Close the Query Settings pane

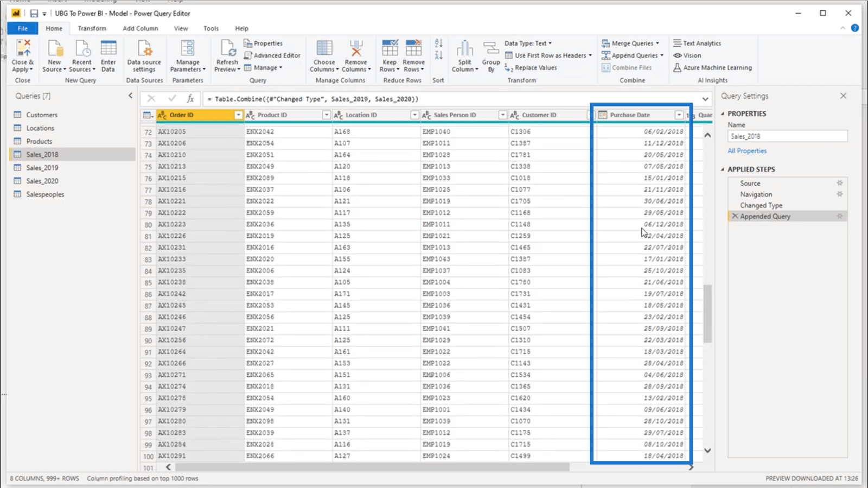[843, 96]
